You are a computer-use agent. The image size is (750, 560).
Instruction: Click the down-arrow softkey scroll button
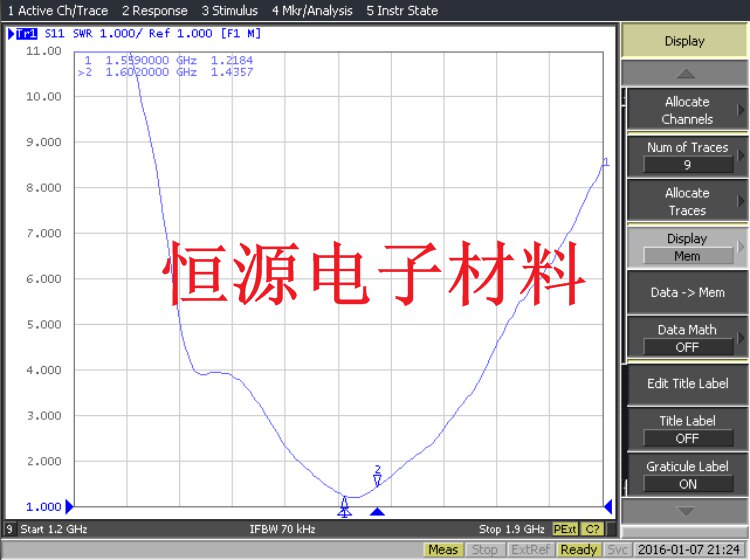(x=684, y=511)
